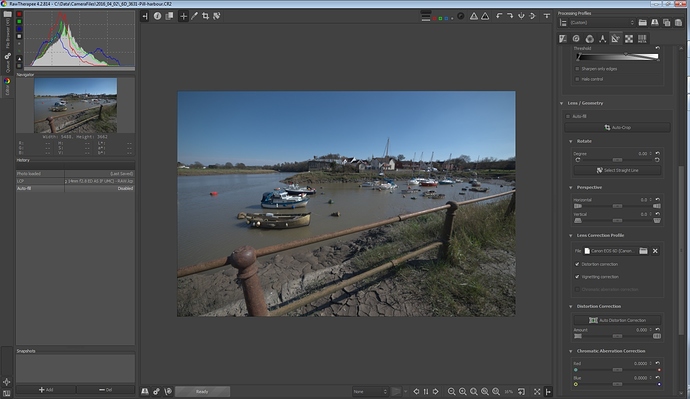Enable Sharpen only edges checkbox
Image resolution: width=690 pixels, height=399 pixels.
(x=577, y=69)
